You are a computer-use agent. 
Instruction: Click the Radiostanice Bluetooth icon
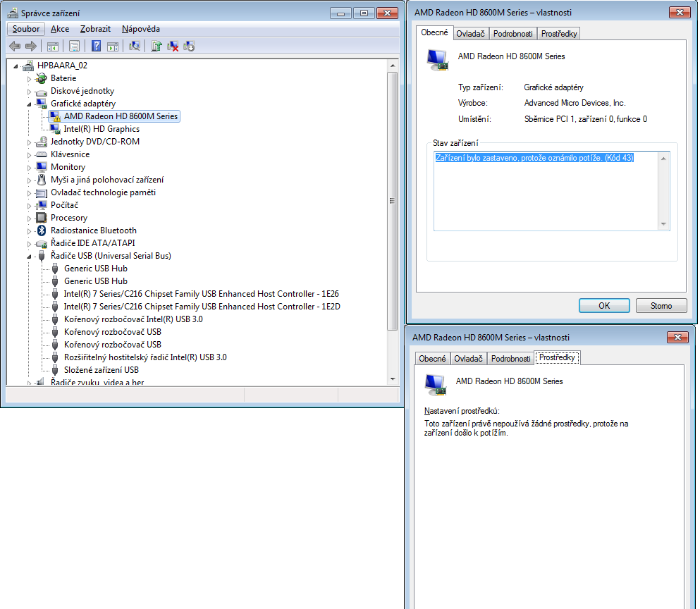click(42, 230)
